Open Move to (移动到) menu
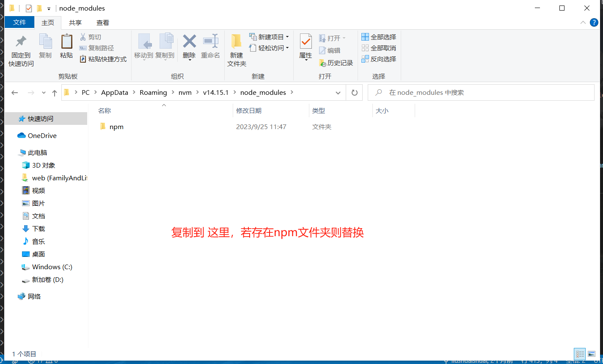Viewport: 603px width, 364px height. 143,47
